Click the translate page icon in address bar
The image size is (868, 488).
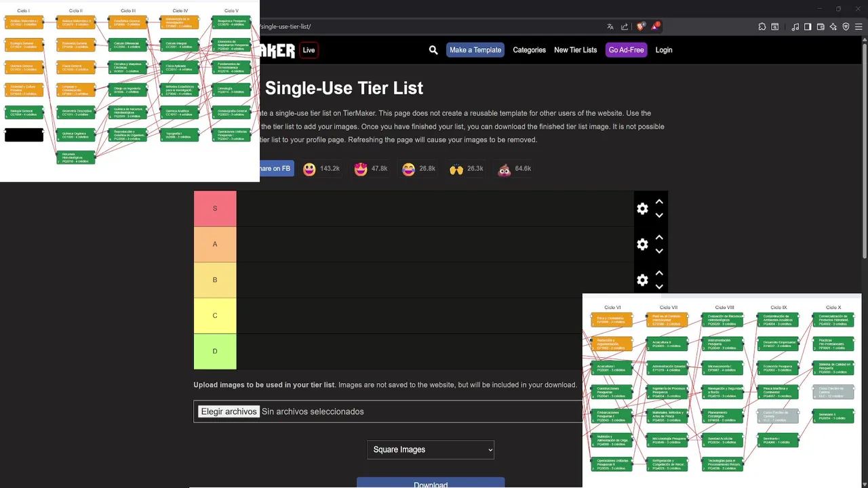click(610, 27)
